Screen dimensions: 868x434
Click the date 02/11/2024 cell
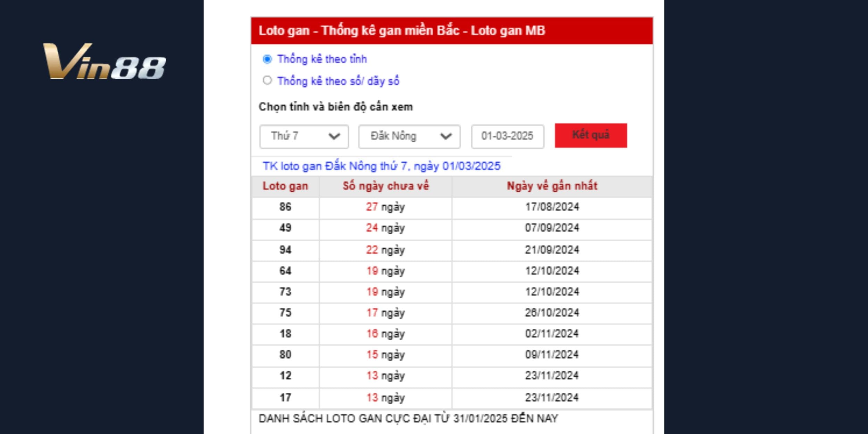tap(552, 334)
